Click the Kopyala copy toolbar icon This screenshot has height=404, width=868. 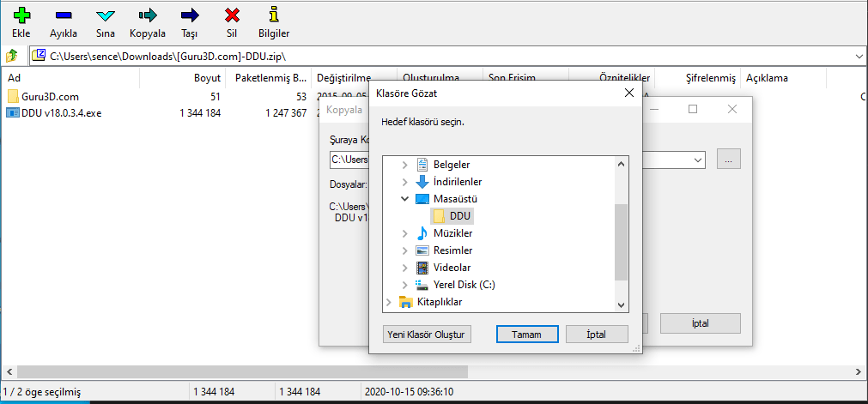148,15
